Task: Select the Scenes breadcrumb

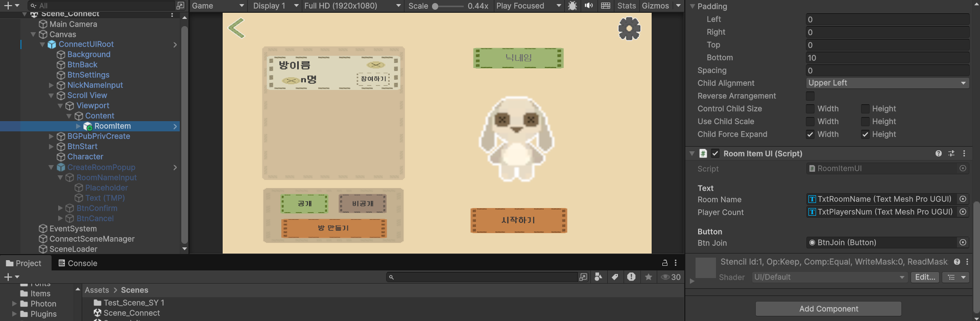Action: click(x=134, y=290)
